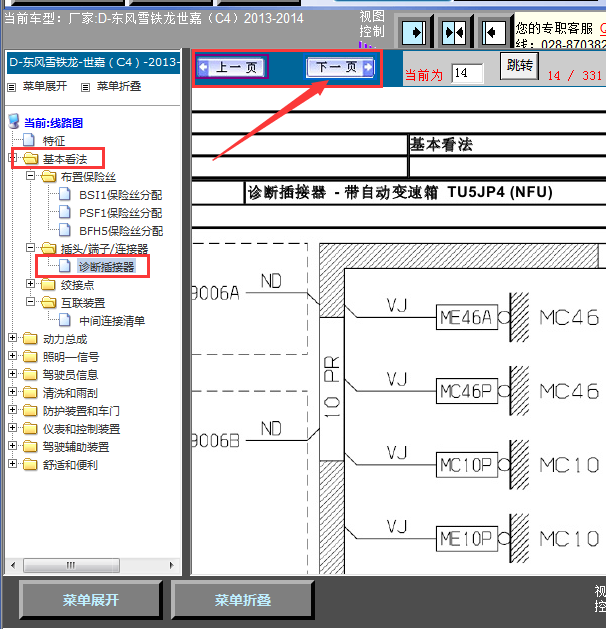Click the left-arrow view control icon

(494, 32)
